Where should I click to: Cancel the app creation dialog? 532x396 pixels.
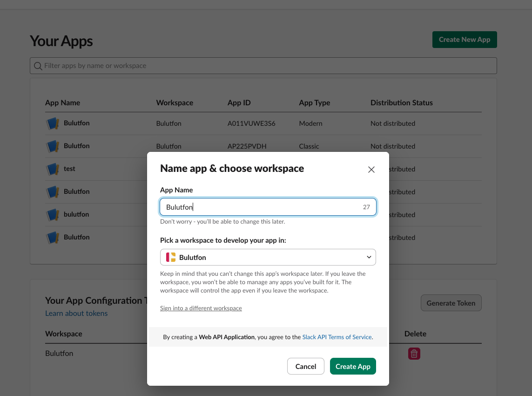(x=306, y=366)
